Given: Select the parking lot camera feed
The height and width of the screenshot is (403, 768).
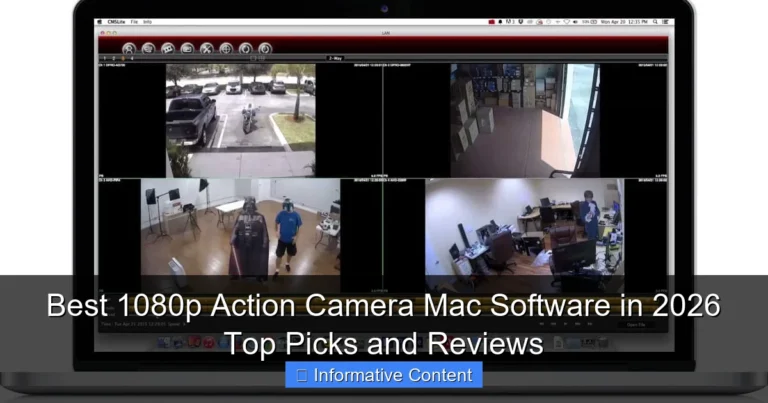Looking at the screenshot, I should click(x=240, y=120).
